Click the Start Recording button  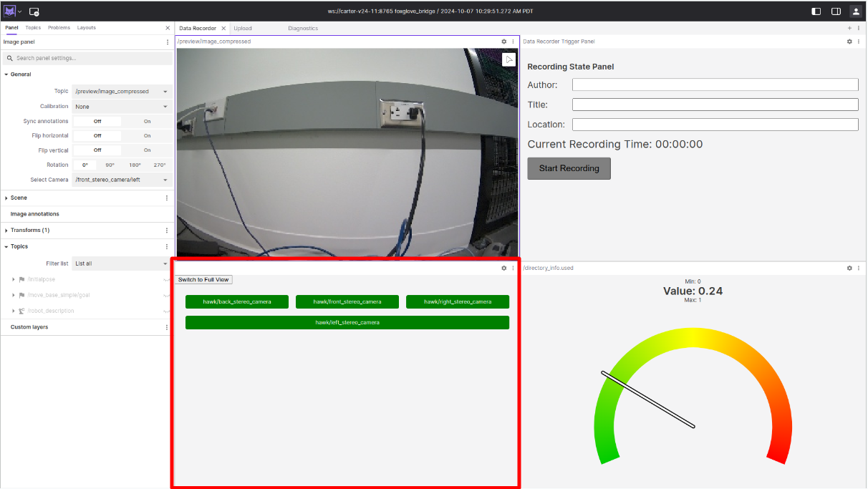coord(569,168)
